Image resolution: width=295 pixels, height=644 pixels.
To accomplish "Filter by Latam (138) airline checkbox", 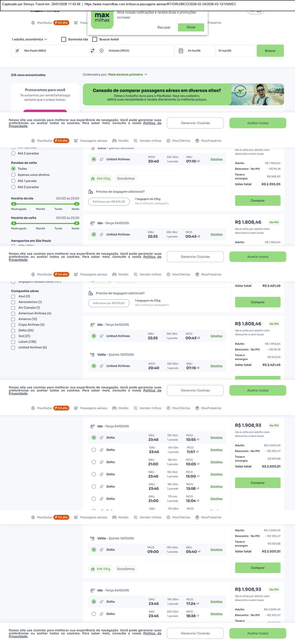I will 13,342.
